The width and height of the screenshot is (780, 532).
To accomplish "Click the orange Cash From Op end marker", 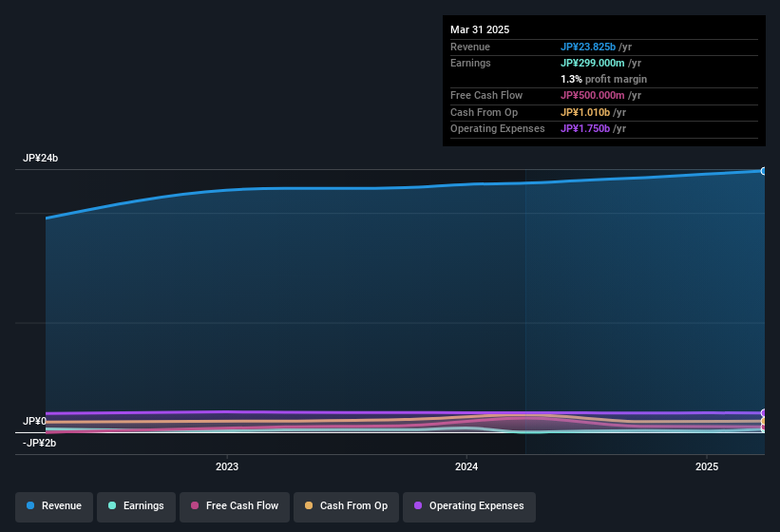I will pyautogui.click(x=764, y=421).
